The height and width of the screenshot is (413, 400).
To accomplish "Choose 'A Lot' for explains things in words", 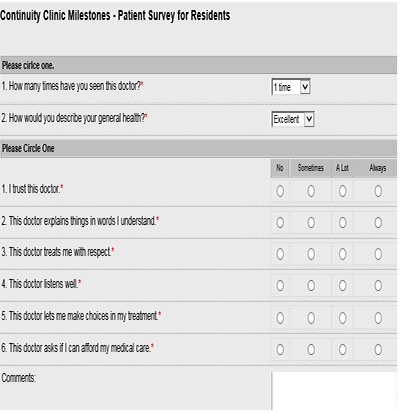I will coord(342,222).
